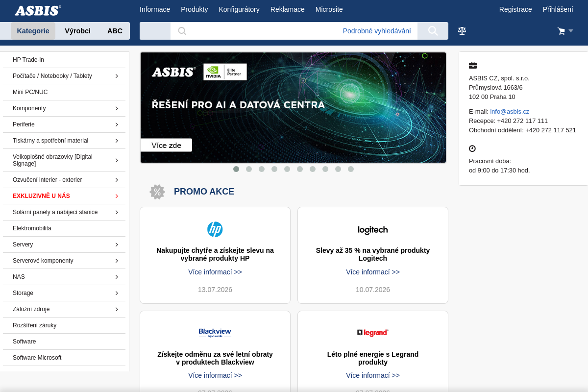This screenshot has height=392, width=588.
Task: Open the shopping cart icon
Action: pos(562,31)
